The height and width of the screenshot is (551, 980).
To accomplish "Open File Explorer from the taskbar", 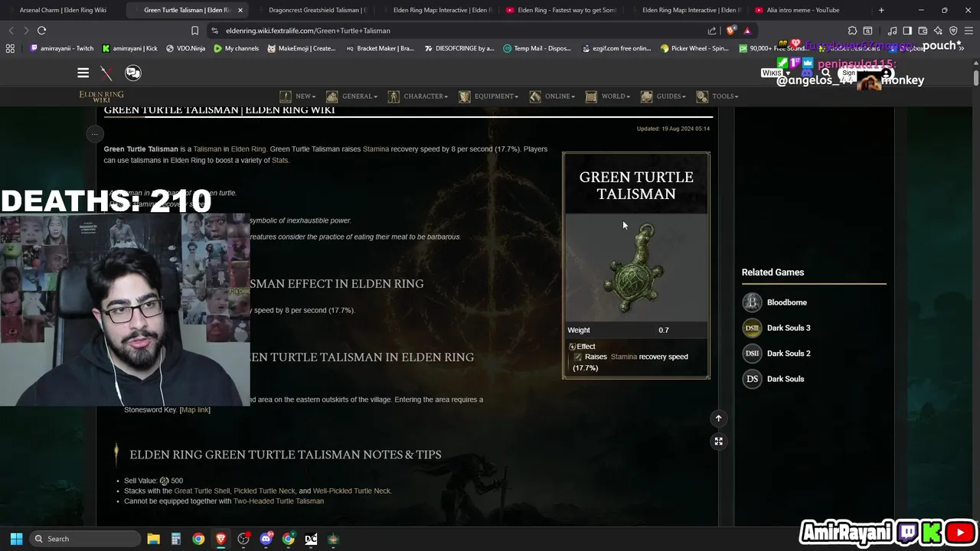I will [153, 539].
